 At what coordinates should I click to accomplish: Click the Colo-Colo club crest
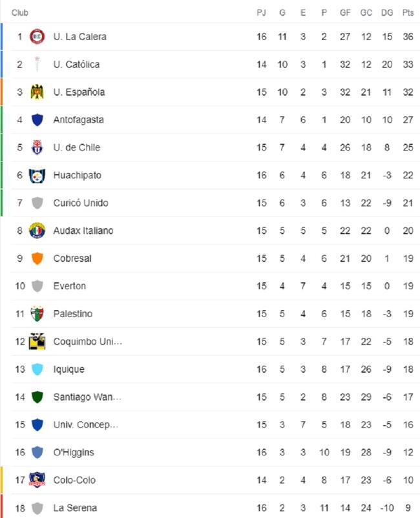point(37,480)
